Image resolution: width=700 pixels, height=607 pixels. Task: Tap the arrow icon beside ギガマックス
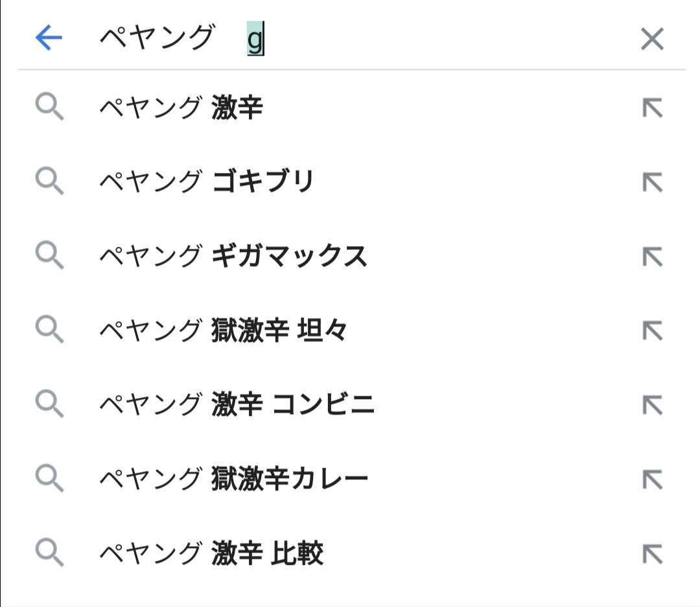pyautogui.click(x=652, y=257)
